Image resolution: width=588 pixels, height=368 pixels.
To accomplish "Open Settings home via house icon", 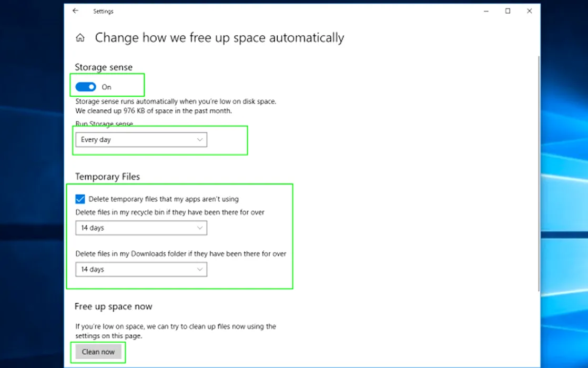I will pyautogui.click(x=80, y=37).
